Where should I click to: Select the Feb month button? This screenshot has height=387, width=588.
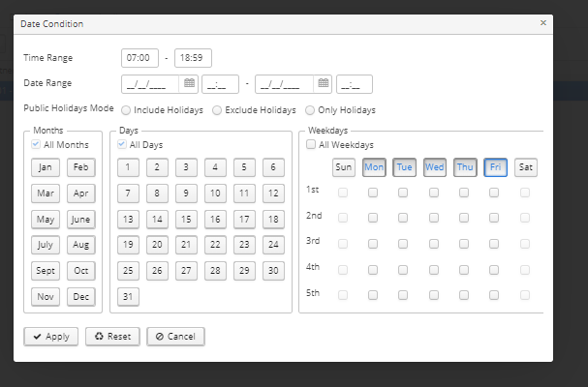coord(81,167)
